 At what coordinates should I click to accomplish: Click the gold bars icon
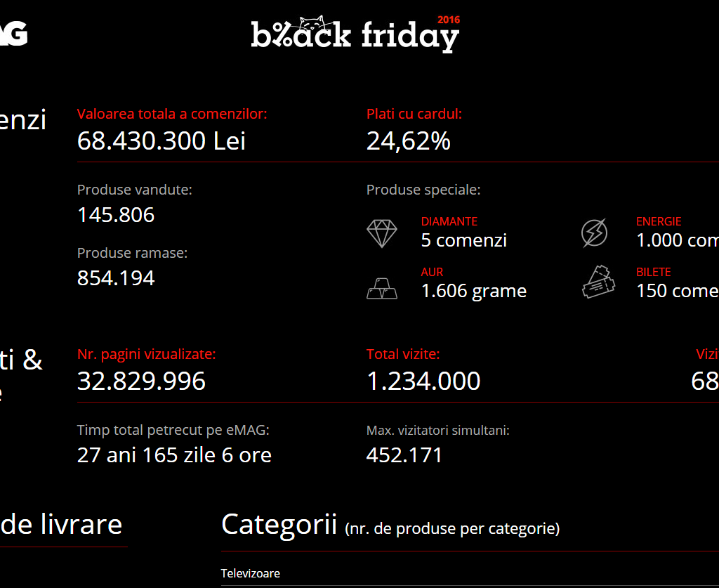click(x=381, y=288)
